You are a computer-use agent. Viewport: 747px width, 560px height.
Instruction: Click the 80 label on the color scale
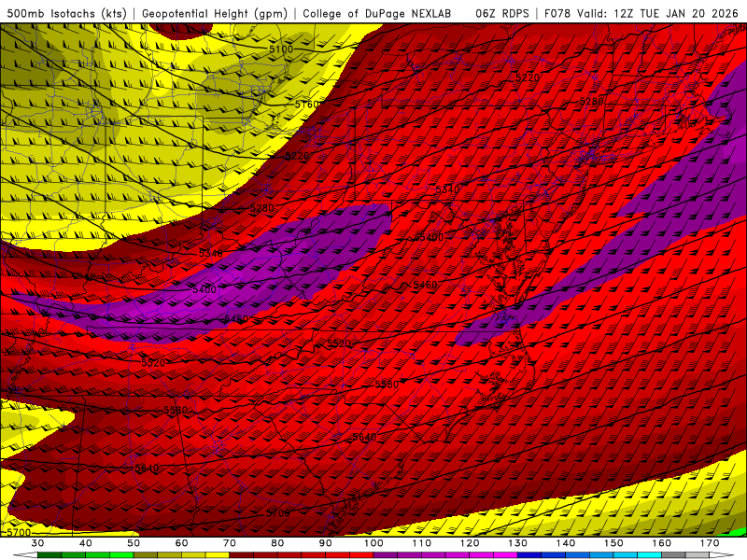click(x=277, y=543)
